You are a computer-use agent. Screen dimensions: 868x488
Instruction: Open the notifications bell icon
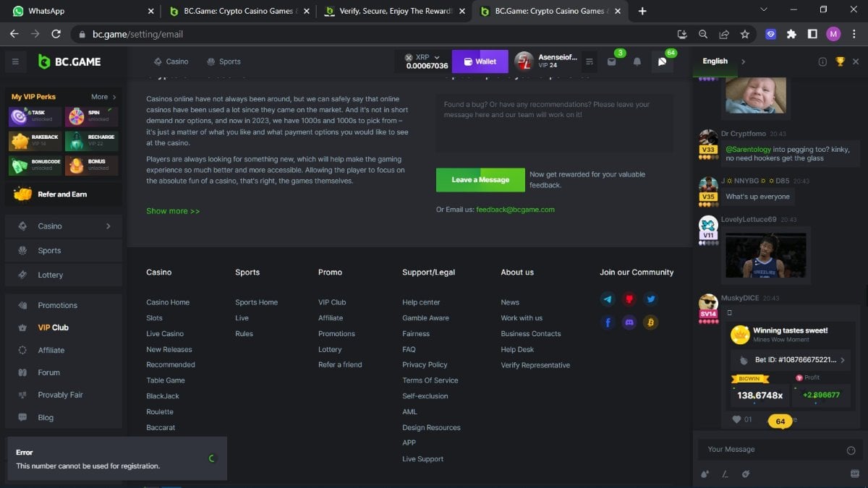pyautogui.click(x=637, y=62)
